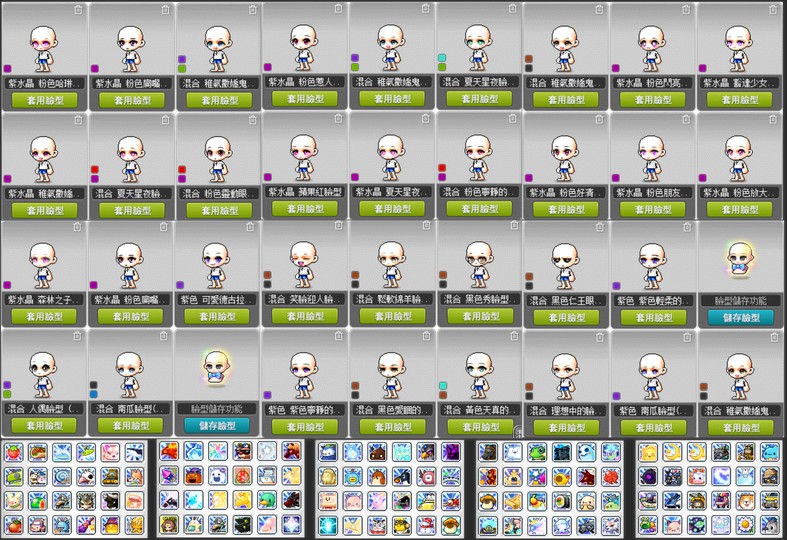The height and width of the screenshot is (540, 787).
Task: Click trash icon on 紫色 可愛德古拉 card
Action: pos(250,227)
